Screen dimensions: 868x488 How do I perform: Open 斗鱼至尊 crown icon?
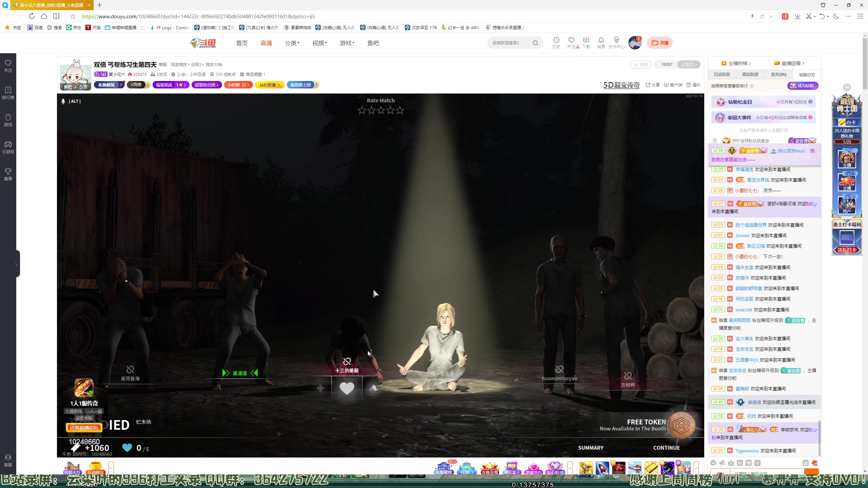click(490, 468)
